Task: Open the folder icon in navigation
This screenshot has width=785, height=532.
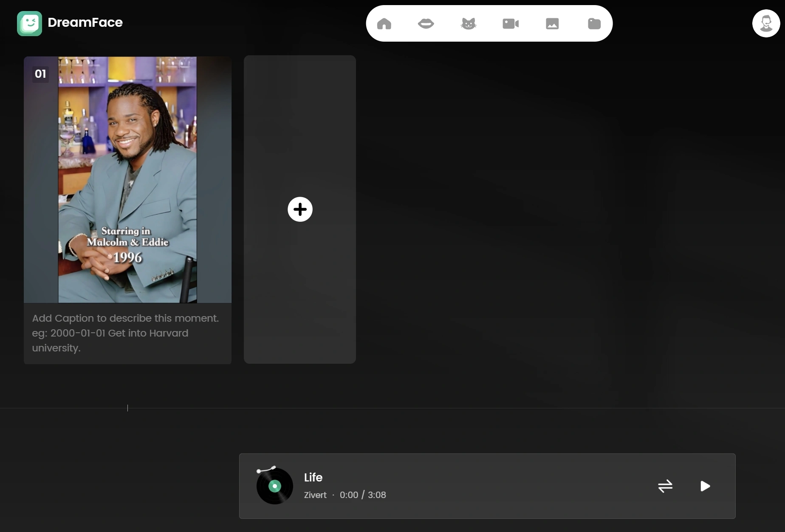Action: pyautogui.click(x=594, y=24)
